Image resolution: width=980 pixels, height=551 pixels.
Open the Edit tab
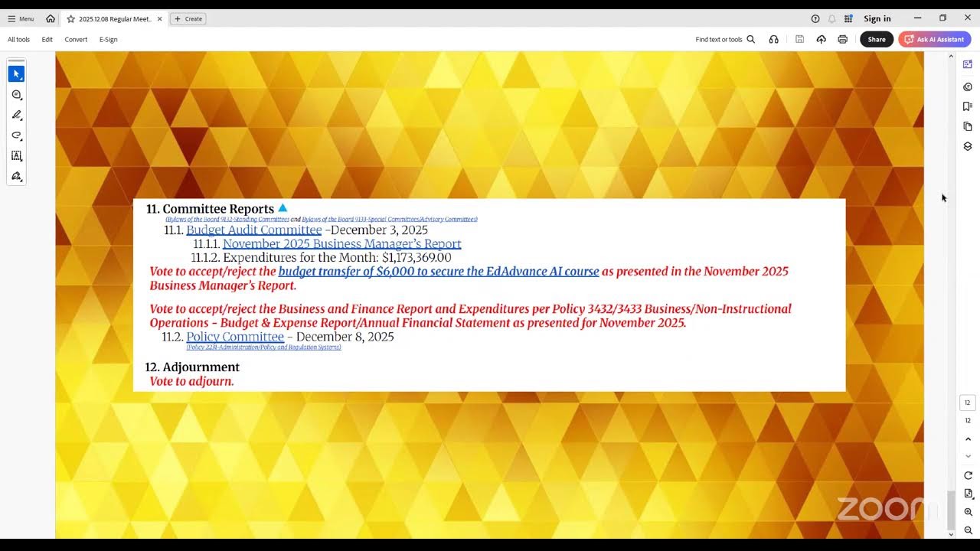[47, 39]
